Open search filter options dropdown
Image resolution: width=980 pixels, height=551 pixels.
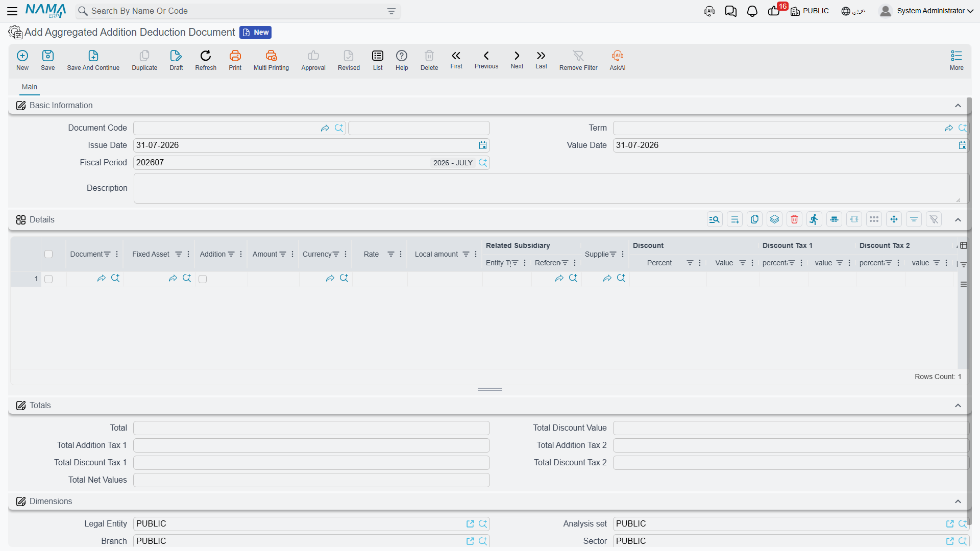[x=391, y=11]
